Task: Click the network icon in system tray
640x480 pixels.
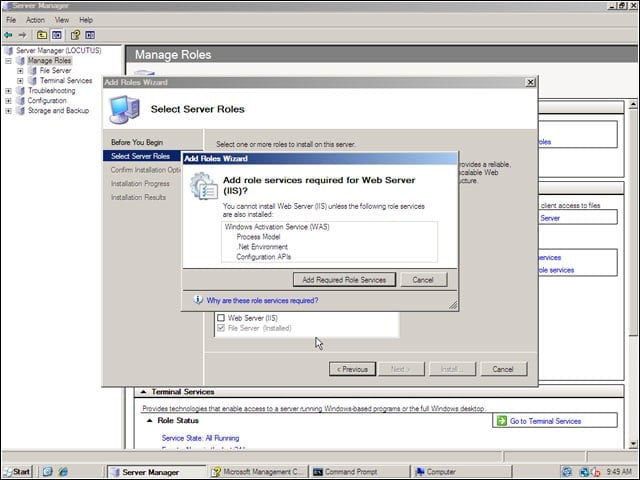Action: 584,472
